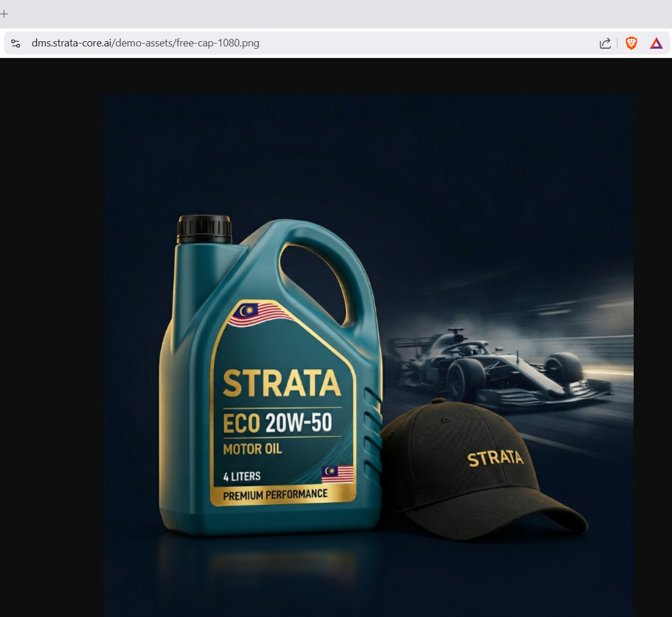Image resolution: width=672 pixels, height=617 pixels.
Task: Click the PREMIUM PERFORMANCE gold banner
Action: tap(275, 495)
